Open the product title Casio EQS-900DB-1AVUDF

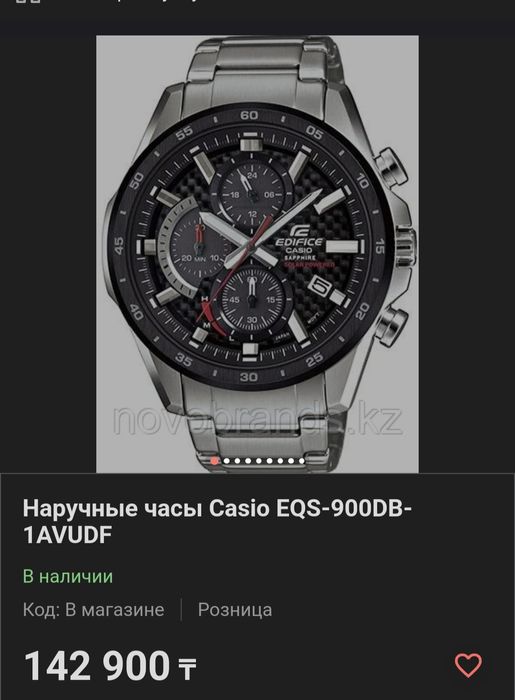217,521
